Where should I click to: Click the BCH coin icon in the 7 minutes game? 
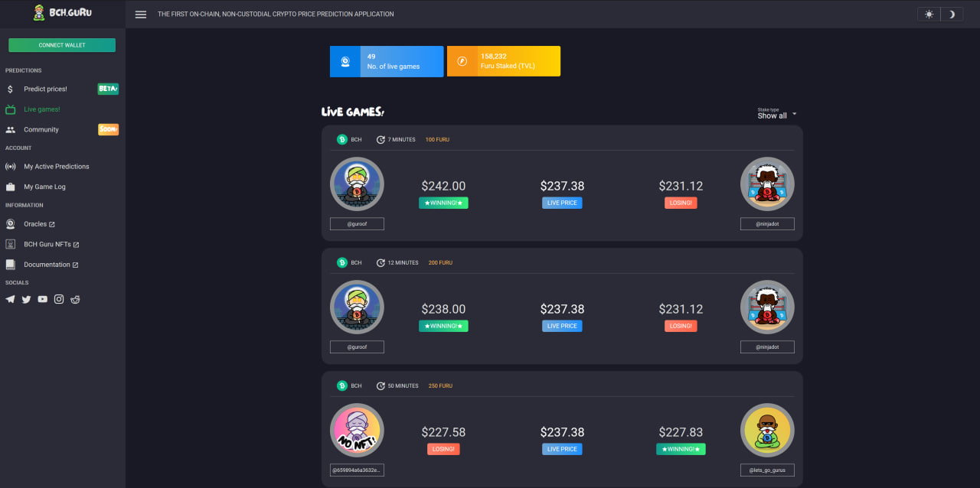tap(342, 139)
